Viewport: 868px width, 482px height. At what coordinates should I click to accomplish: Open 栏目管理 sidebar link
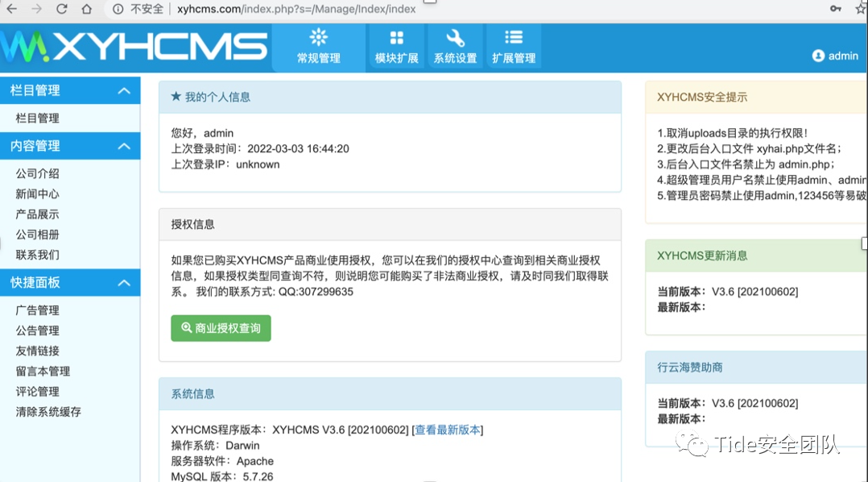[x=38, y=118]
